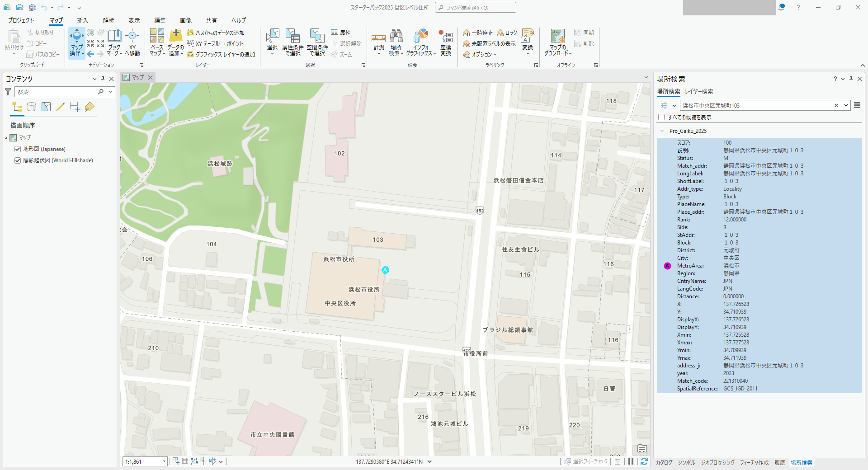
Task: Click the 属性 attributes button
Action: click(x=341, y=33)
